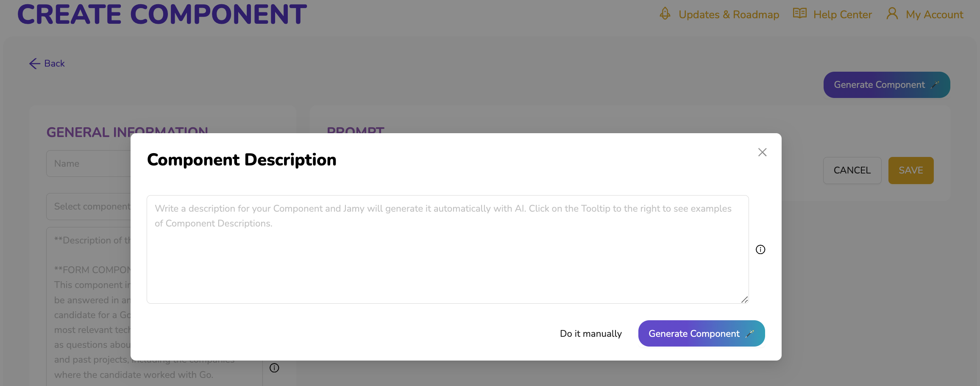Screen dimensions: 980x386
Task: Open the My Account menu
Action: [x=934, y=15]
